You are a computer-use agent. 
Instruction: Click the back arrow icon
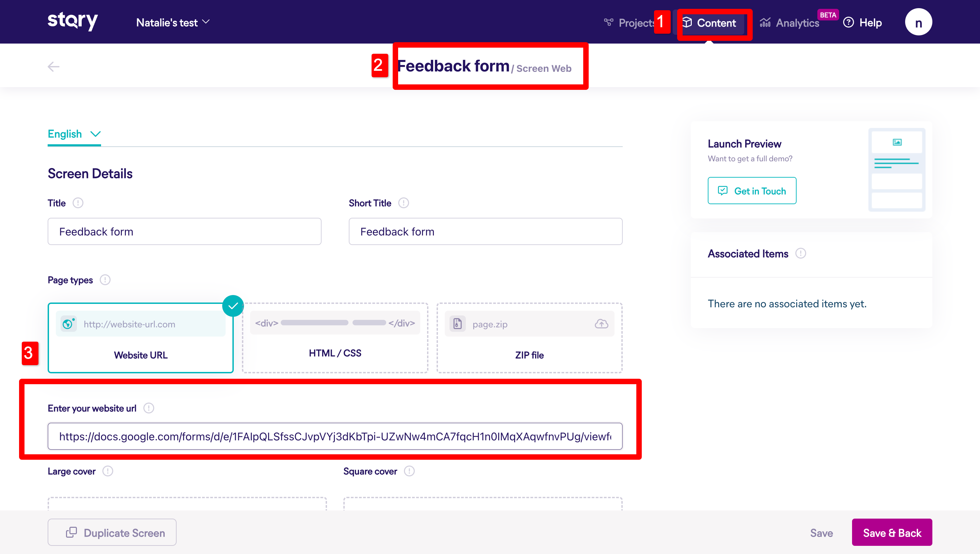(53, 67)
